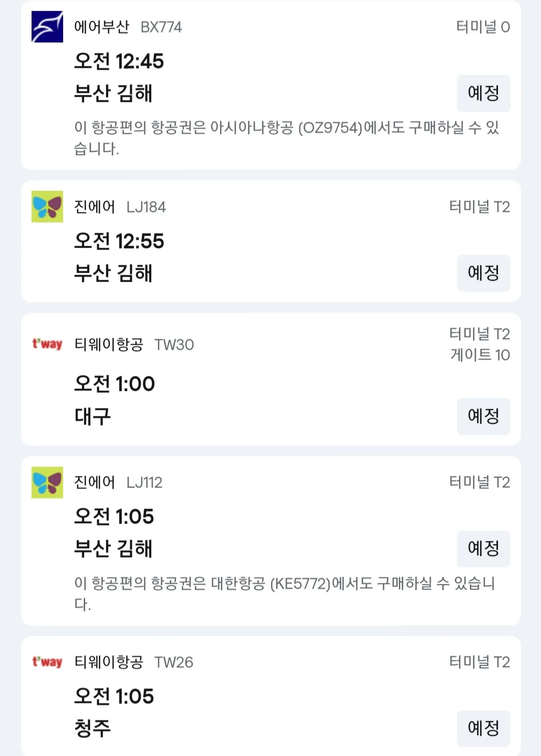Click the 예정 status button for TW26 청주
Image resolution: width=541 pixels, height=756 pixels.
pos(483,728)
